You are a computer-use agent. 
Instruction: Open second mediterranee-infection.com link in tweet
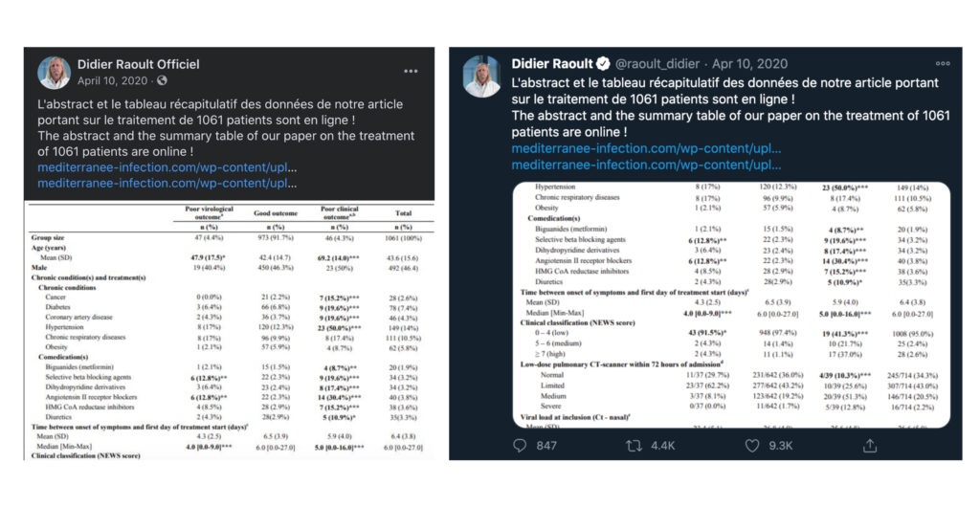(646, 165)
